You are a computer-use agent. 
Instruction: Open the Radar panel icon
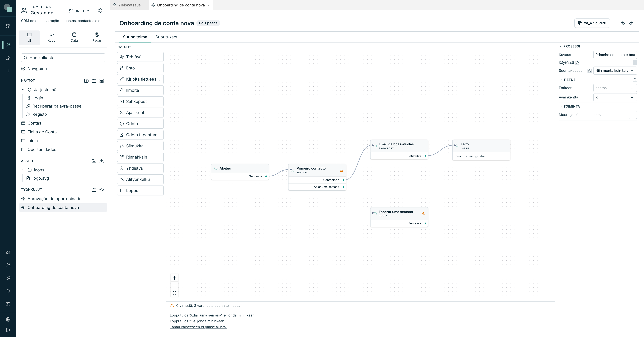[x=97, y=37]
